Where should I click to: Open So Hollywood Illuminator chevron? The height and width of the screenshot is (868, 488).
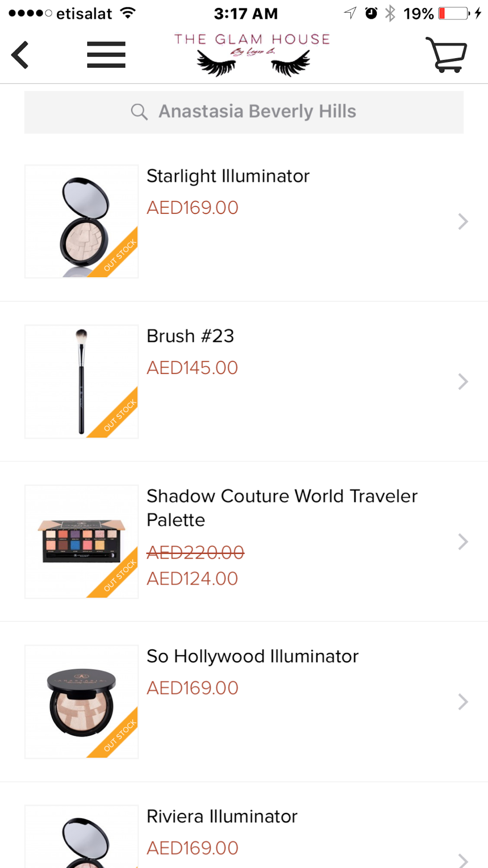[463, 702]
